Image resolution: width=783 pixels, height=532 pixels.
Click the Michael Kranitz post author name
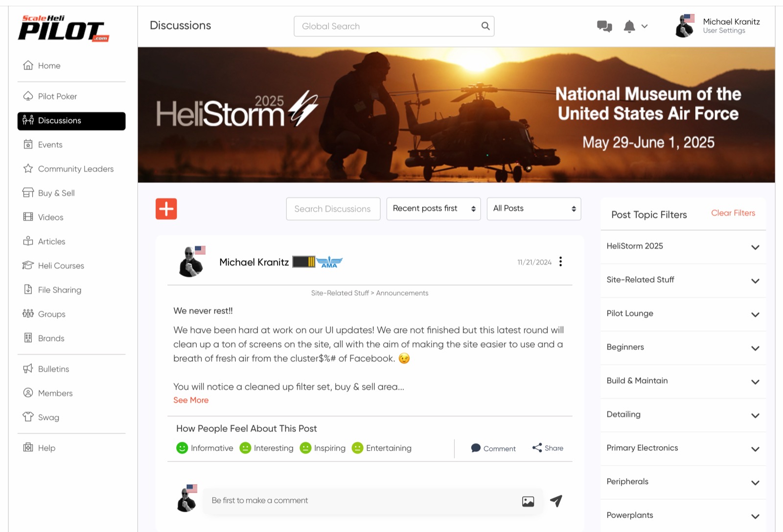[254, 262]
